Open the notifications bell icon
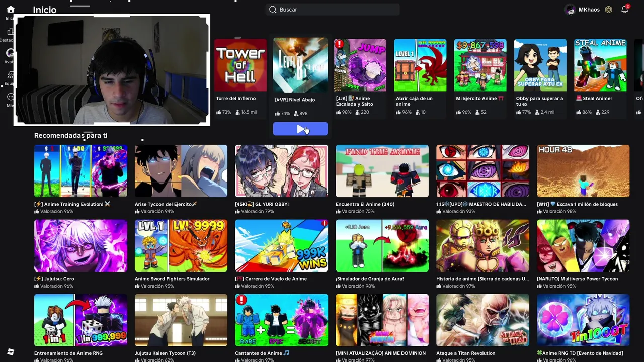644x362 pixels. click(x=625, y=10)
